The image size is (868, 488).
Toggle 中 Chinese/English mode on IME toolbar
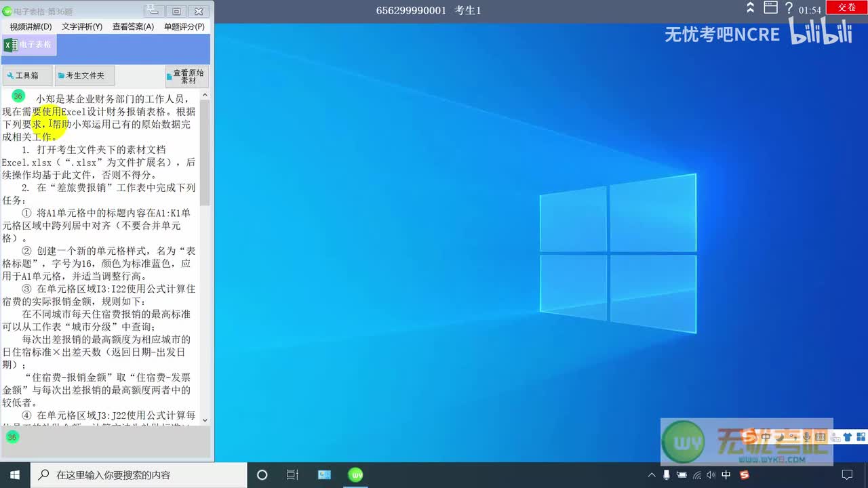(766, 438)
